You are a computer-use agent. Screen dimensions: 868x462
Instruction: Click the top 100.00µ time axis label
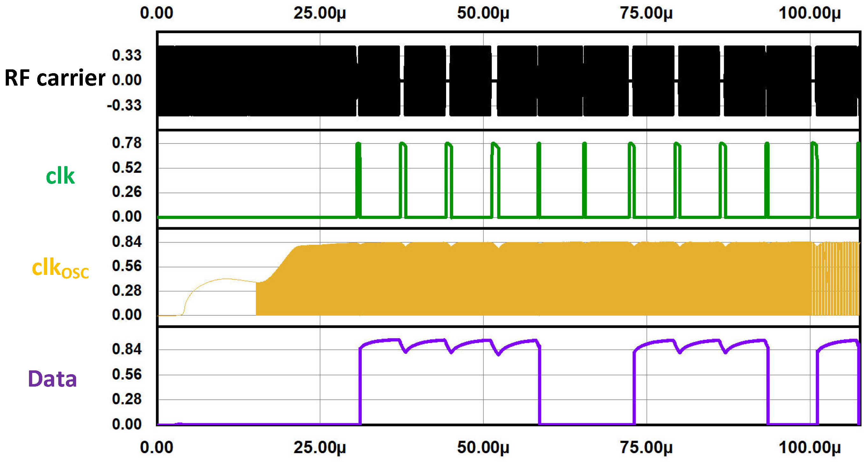click(809, 13)
